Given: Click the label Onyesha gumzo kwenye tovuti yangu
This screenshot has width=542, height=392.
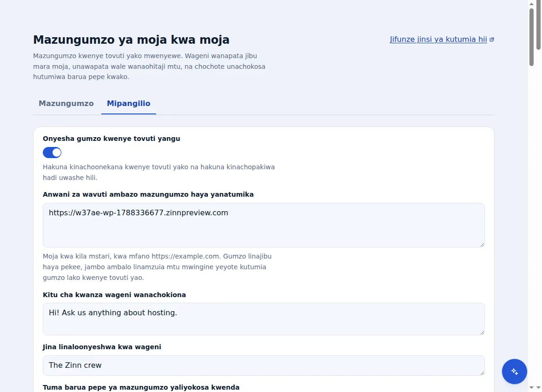Looking at the screenshot, I should pos(111,139).
